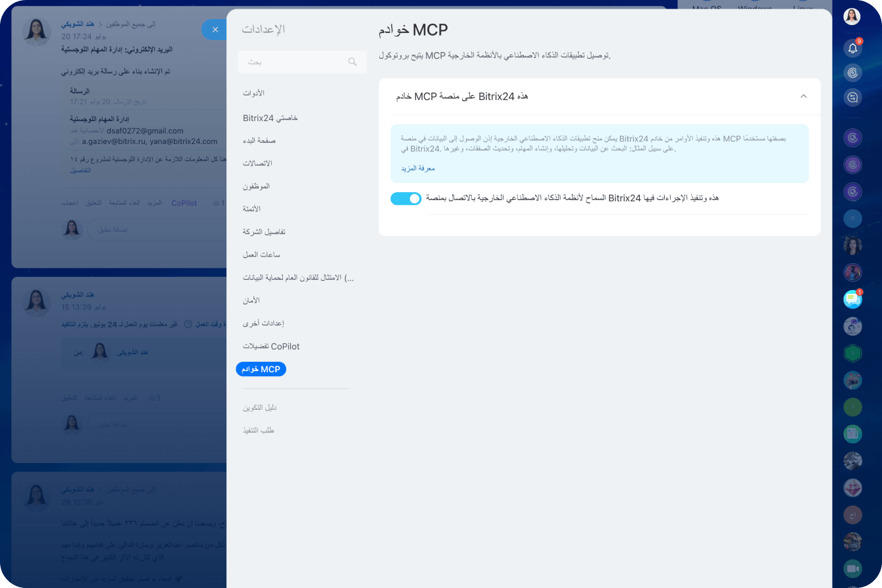
Task: Click the user profile avatar at top right
Action: [852, 16]
